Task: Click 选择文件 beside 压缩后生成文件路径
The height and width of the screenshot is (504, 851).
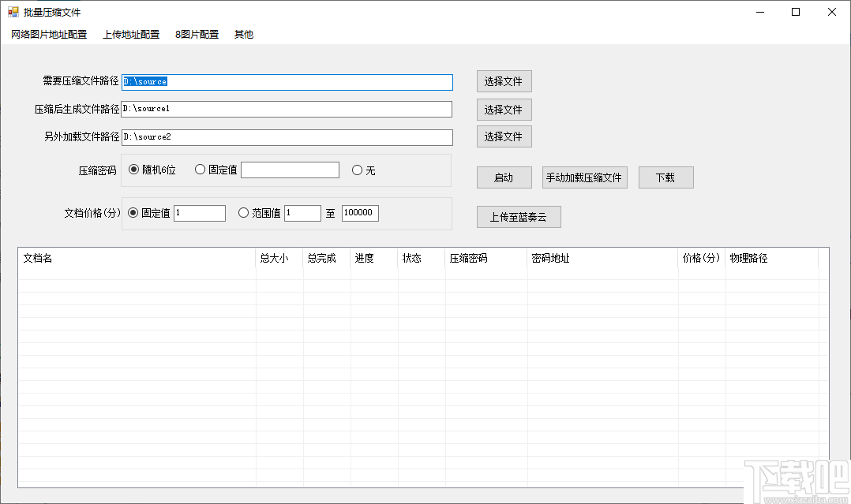Action: tap(504, 109)
